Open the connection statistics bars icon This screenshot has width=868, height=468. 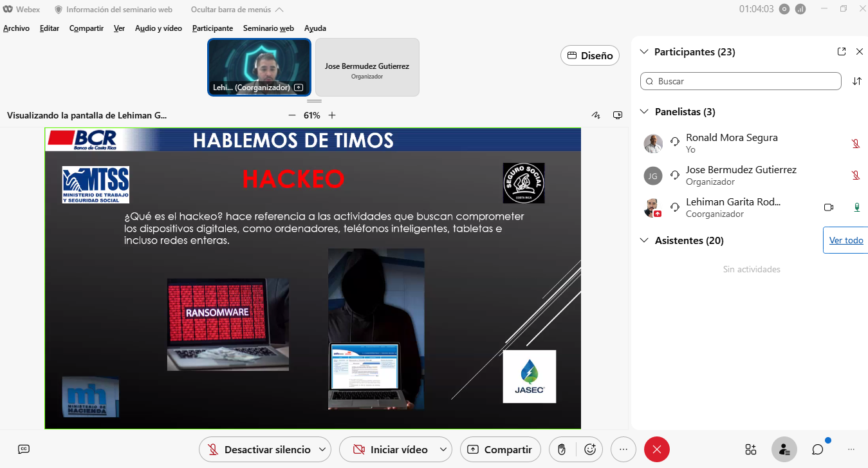(x=800, y=9)
